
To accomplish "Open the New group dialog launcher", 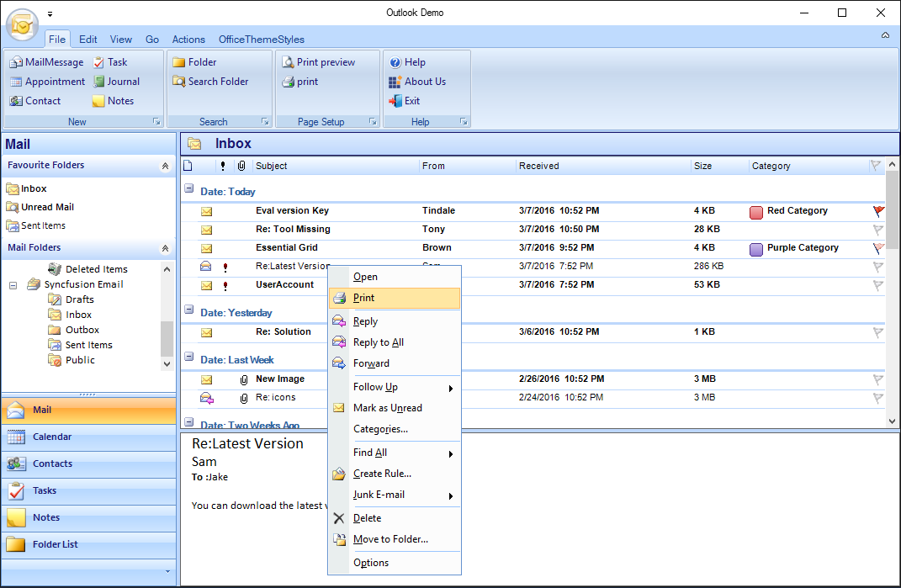I will pyautogui.click(x=156, y=122).
